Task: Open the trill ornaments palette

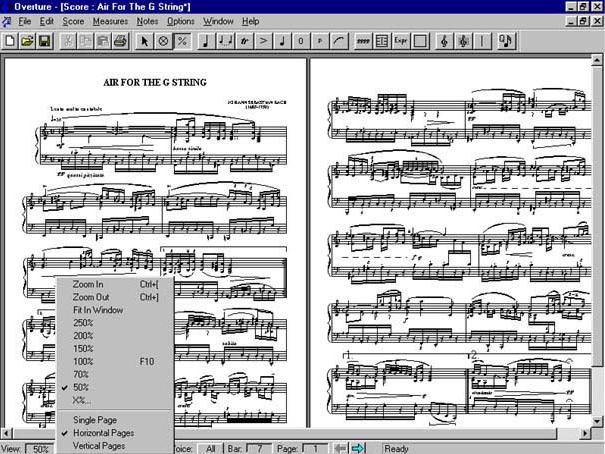Action: click(244, 41)
